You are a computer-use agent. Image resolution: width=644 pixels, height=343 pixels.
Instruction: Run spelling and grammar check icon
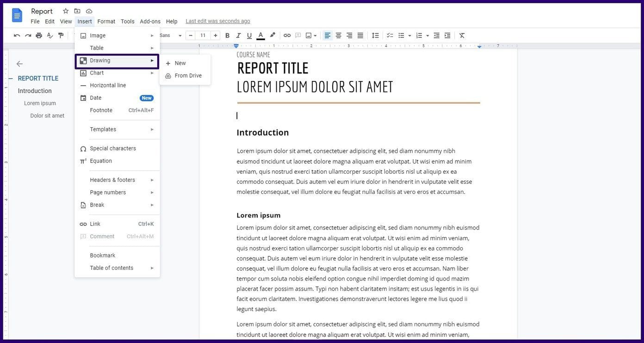[x=50, y=36]
